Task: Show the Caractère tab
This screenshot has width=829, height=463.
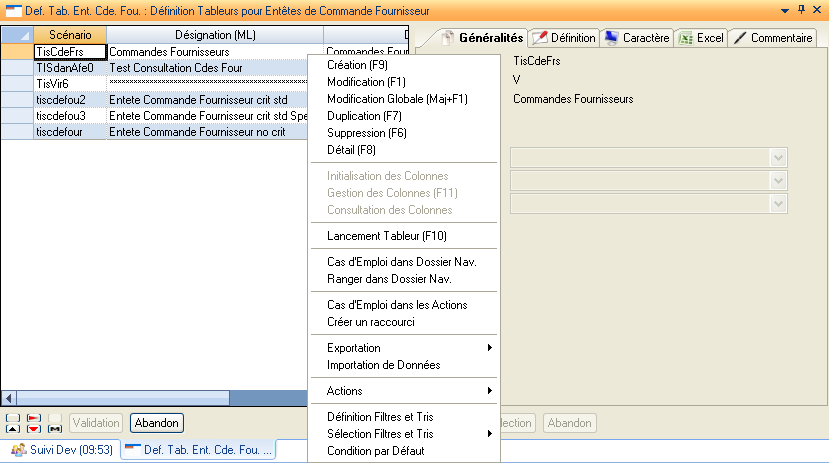Action: [x=637, y=38]
